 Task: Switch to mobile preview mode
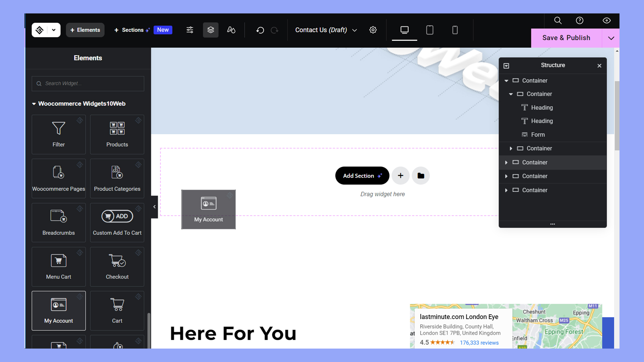tap(455, 30)
